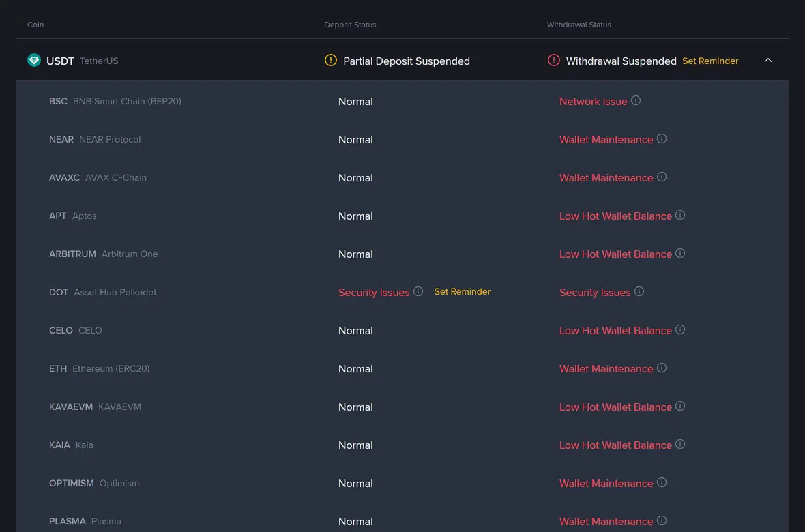Viewport: 805px width, 532px height.
Task: Click 'Low Hot Wallet Balance' for KAIA
Action: [615, 445]
